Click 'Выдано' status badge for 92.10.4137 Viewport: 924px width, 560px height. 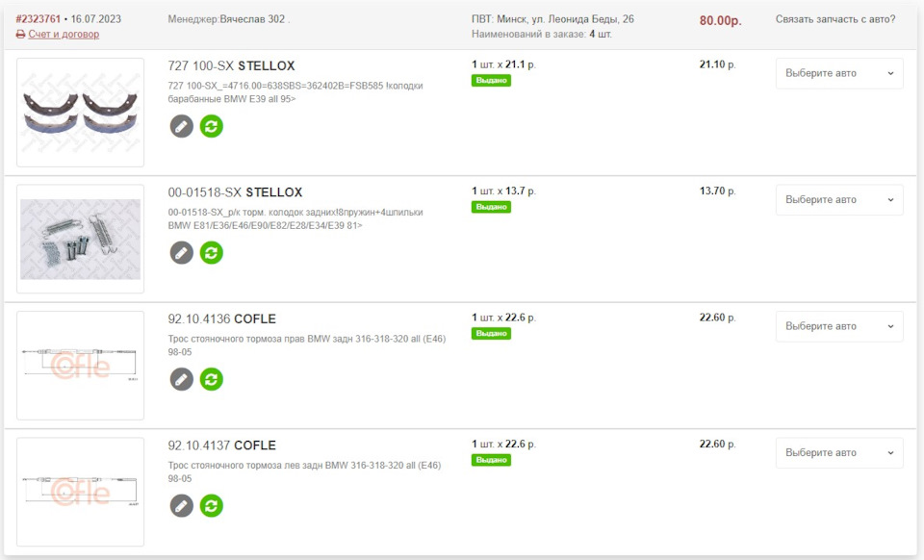click(x=492, y=460)
